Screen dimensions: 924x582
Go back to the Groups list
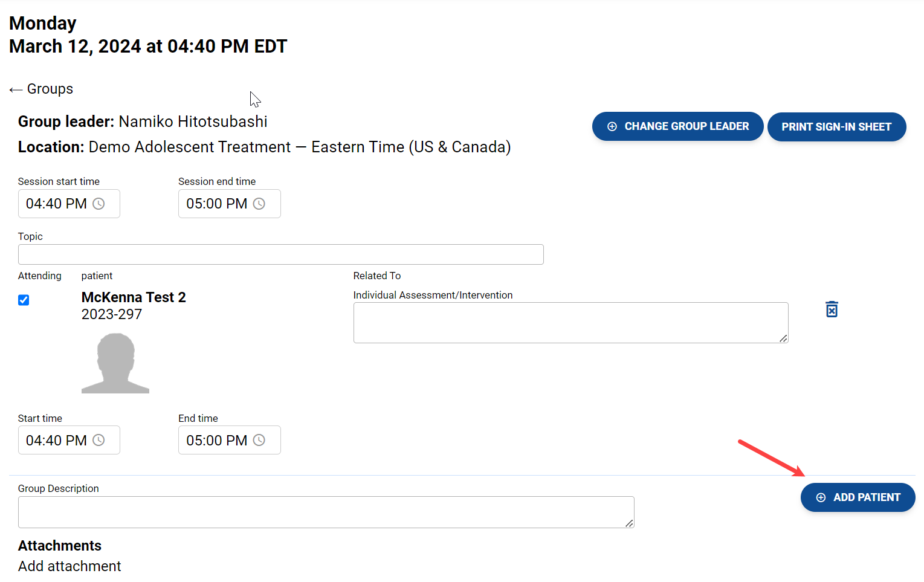coord(50,89)
